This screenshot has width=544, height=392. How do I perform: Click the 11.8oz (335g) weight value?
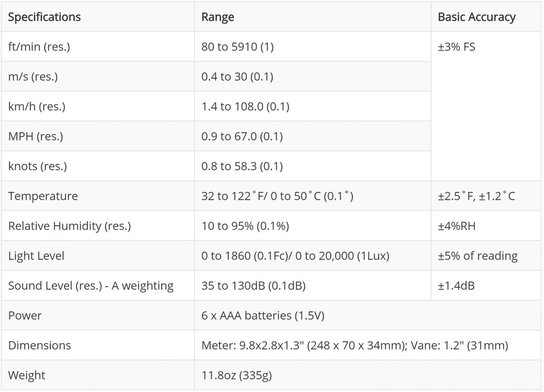pyautogui.click(x=236, y=375)
